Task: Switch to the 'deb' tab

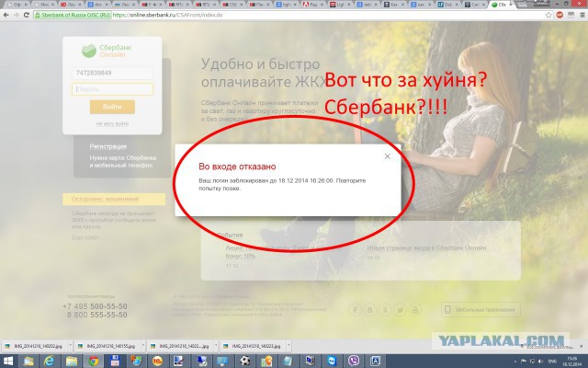Action: coord(367,5)
